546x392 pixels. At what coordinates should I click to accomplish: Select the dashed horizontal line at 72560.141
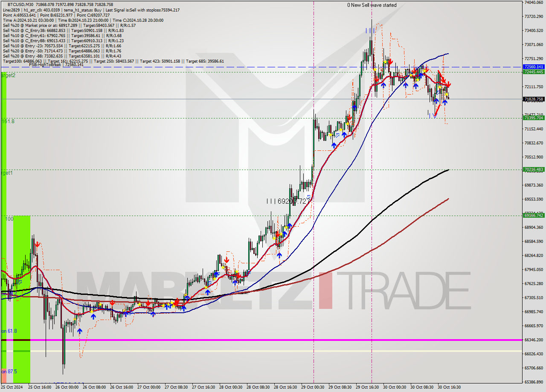261,67
